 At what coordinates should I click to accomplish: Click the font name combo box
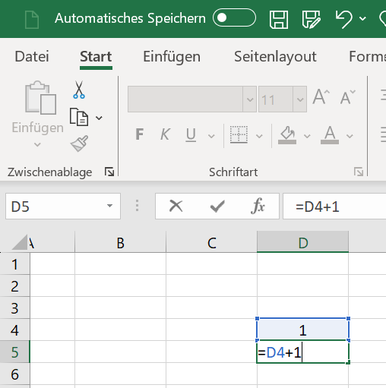click(185, 99)
